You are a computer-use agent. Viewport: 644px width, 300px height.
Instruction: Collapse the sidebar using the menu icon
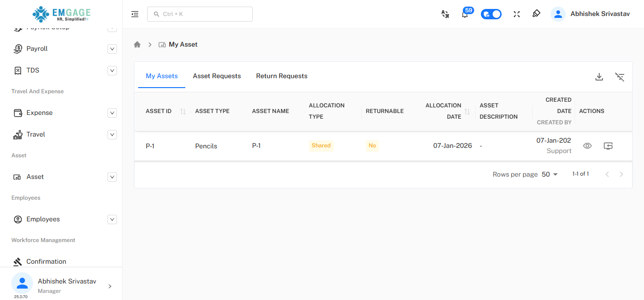coord(135,14)
